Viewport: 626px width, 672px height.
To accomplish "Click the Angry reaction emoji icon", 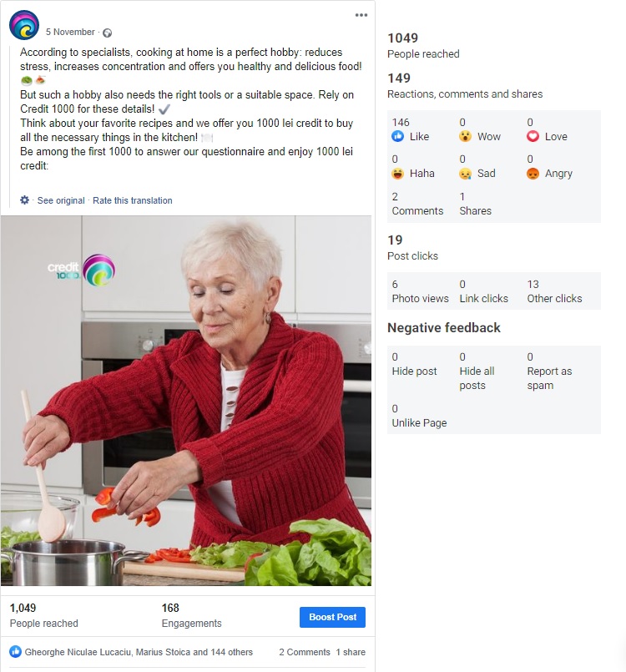I will click(x=533, y=174).
